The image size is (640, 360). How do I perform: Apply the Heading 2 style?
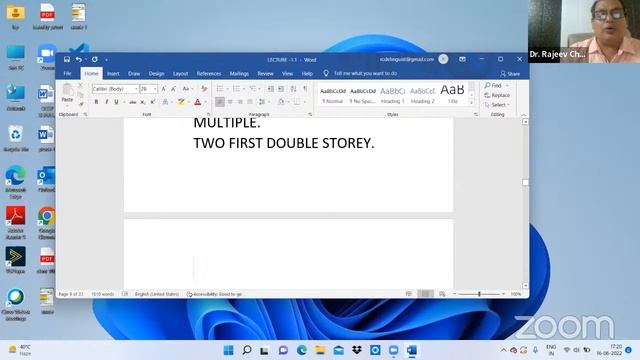[x=422, y=95]
